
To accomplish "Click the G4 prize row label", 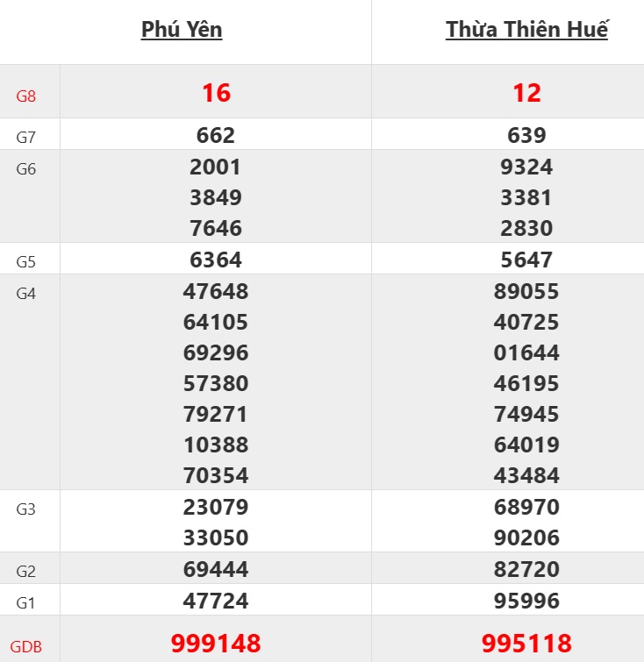I will (26, 293).
